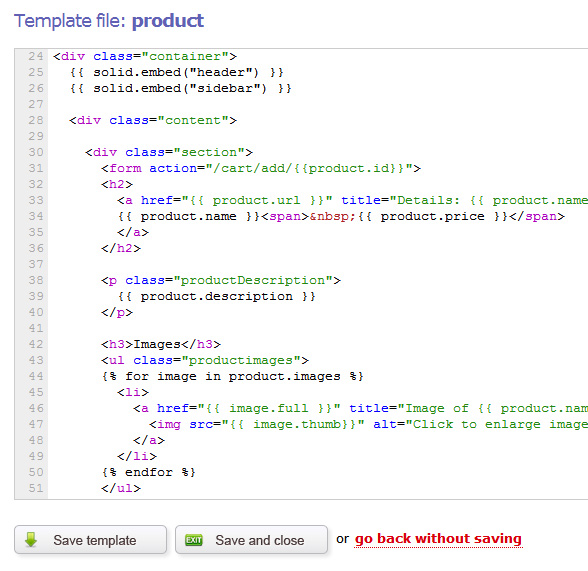Click the opening h2 tag on line 32

tap(117, 184)
